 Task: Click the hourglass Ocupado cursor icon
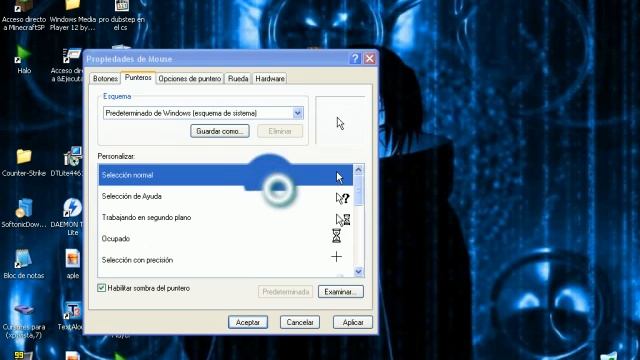336,236
